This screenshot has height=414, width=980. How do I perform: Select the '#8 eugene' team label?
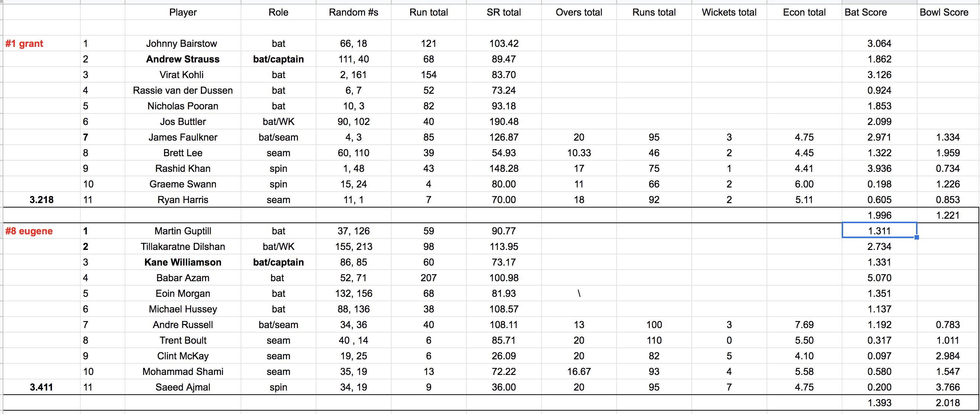point(29,231)
